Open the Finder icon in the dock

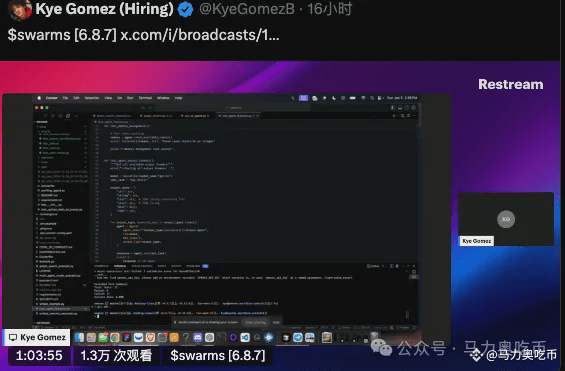79,338
